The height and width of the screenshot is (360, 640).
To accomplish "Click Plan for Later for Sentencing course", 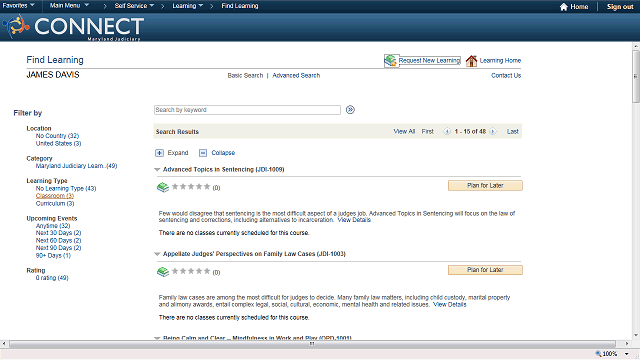I will click(x=485, y=186).
